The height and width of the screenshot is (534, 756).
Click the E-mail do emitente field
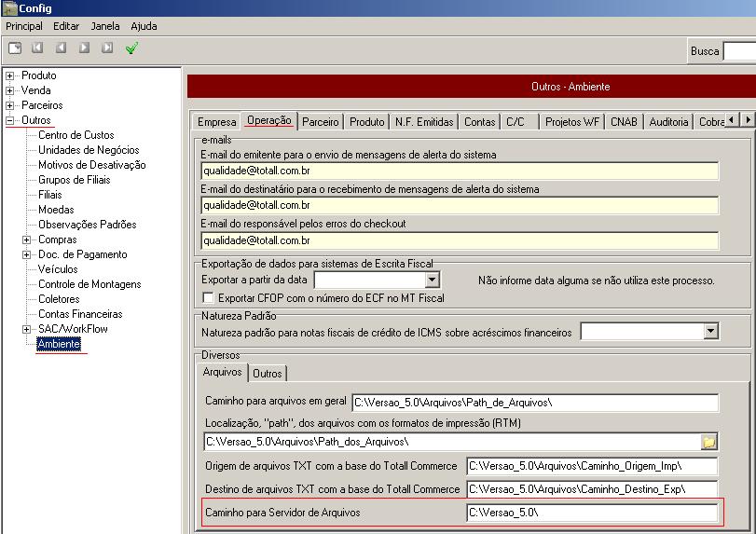point(460,171)
